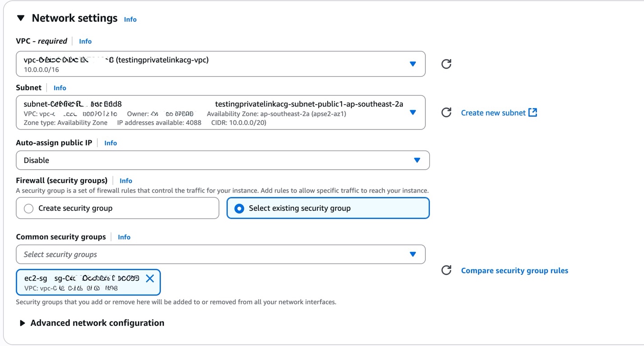The width and height of the screenshot is (644, 346).
Task: Refresh the security groups list
Action: (446, 270)
